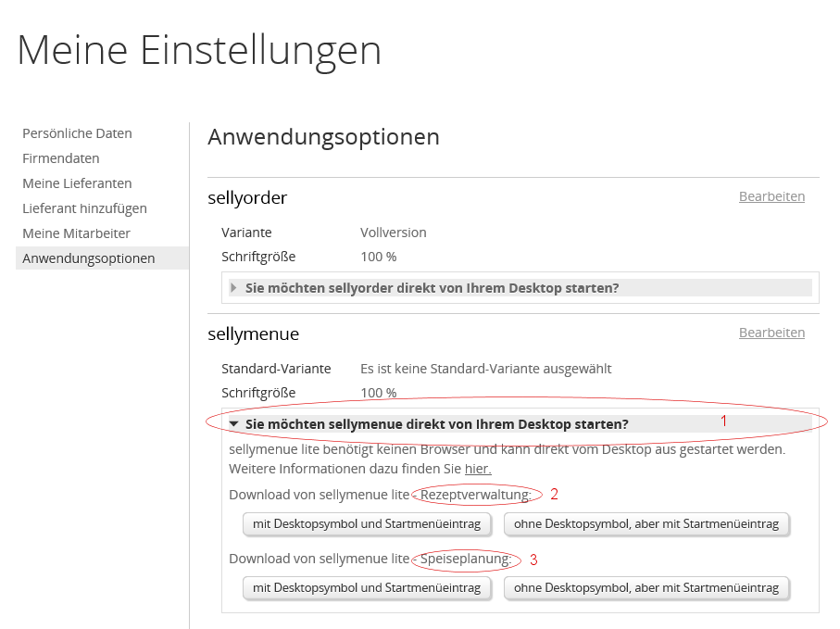The width and height of the screenshot is (840, 629).
Task: Open the 'hier.' information link
Action: (478, 469)
